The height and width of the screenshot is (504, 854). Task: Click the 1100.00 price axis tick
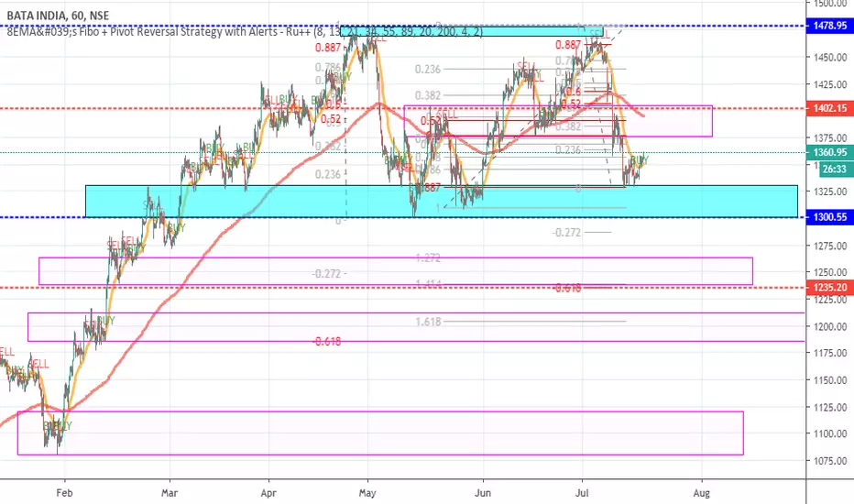830,433
